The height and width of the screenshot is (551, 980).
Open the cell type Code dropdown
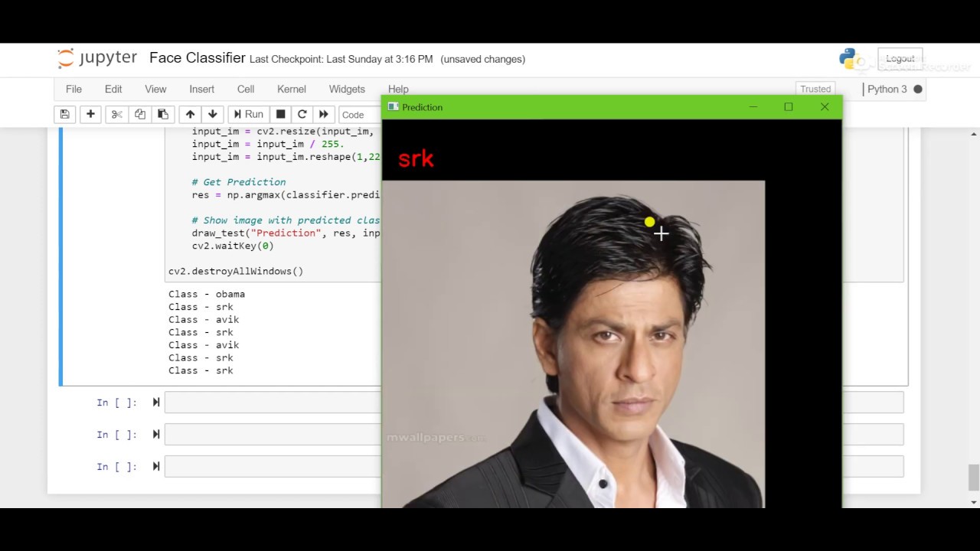360,115
